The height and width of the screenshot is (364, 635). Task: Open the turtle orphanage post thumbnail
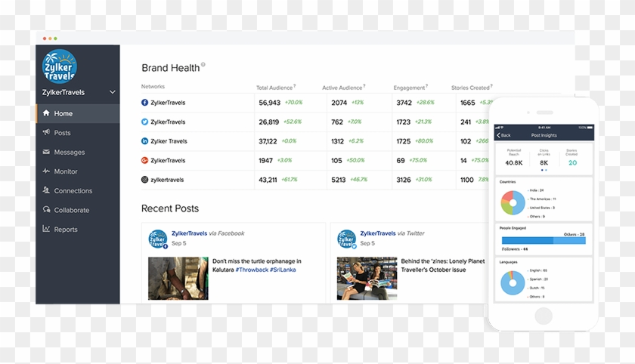click(178, 278)
